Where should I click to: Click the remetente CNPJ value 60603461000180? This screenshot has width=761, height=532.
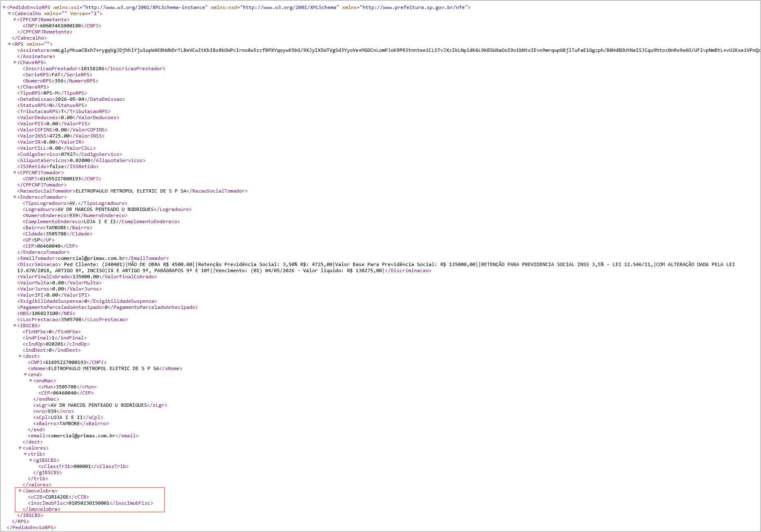pos(60,26)
